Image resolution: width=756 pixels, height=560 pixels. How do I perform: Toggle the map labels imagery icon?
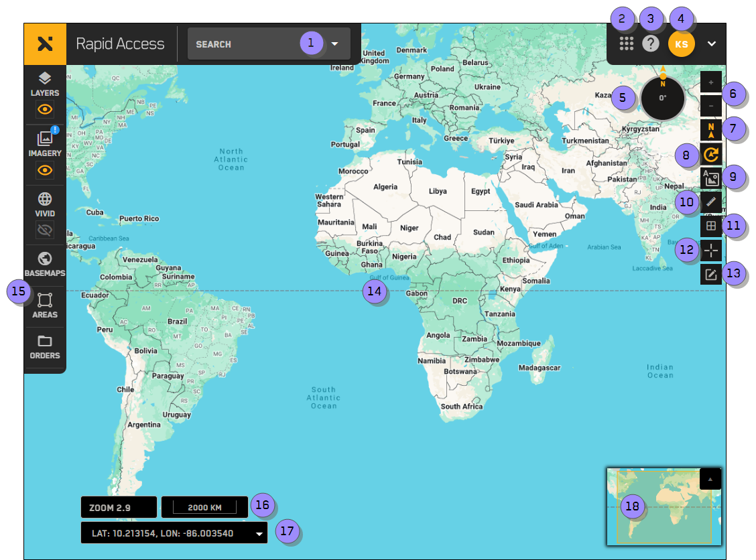(711, 178)
